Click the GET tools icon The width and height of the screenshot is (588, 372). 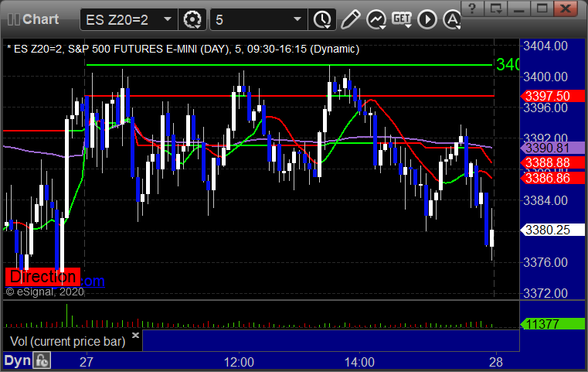point(402,19)
